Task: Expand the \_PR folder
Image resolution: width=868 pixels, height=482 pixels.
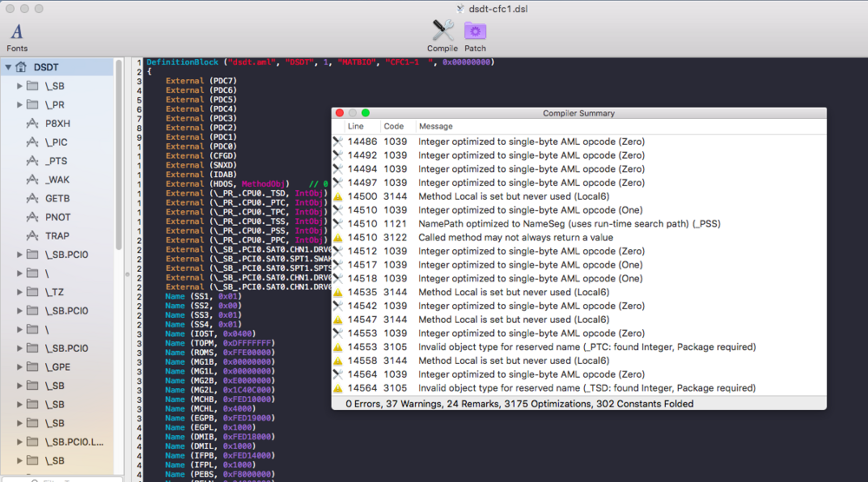Action: coord(21,104)
